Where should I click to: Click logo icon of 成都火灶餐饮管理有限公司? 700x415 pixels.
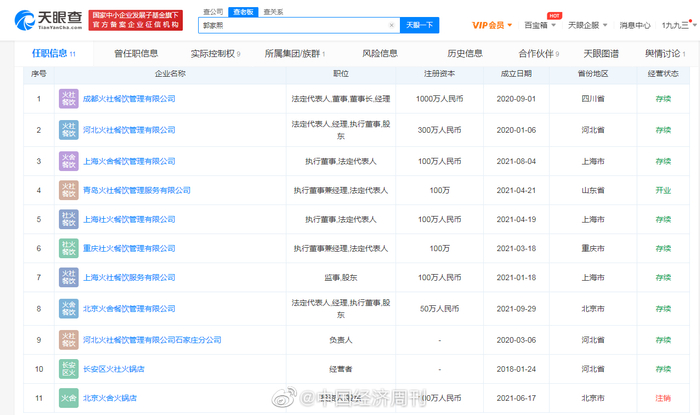click(68, 99)
